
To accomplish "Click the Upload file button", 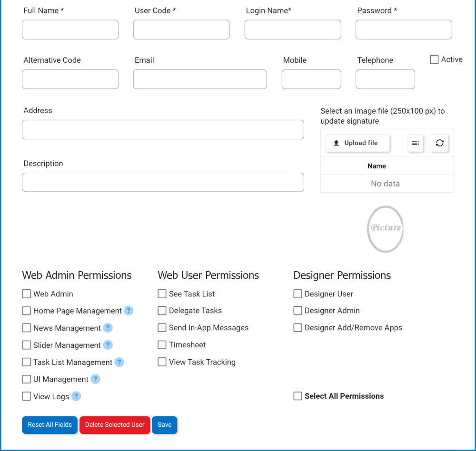I will click(x=357, y=143).
